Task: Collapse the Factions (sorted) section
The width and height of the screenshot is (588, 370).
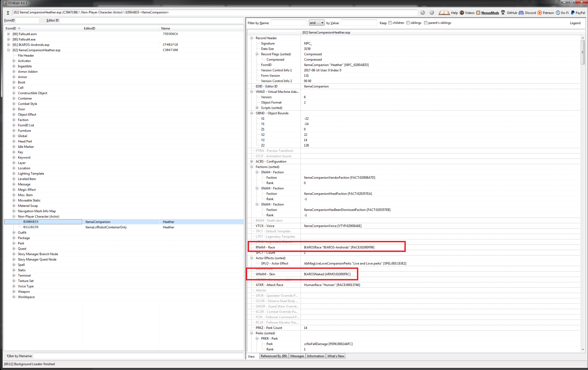Action: coord(252,167)
